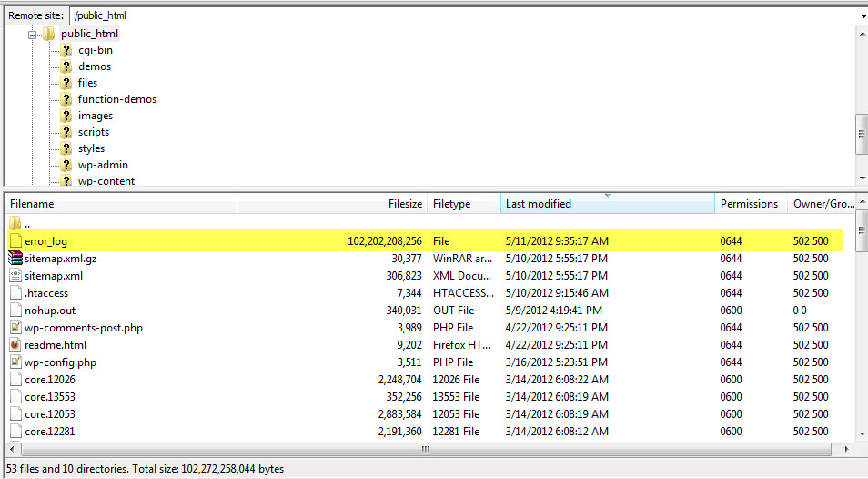Image resolution: width=868 pixels, height=479 pixels.
Task: Collapse the public_html tree node
Action: tap(33, 34)
